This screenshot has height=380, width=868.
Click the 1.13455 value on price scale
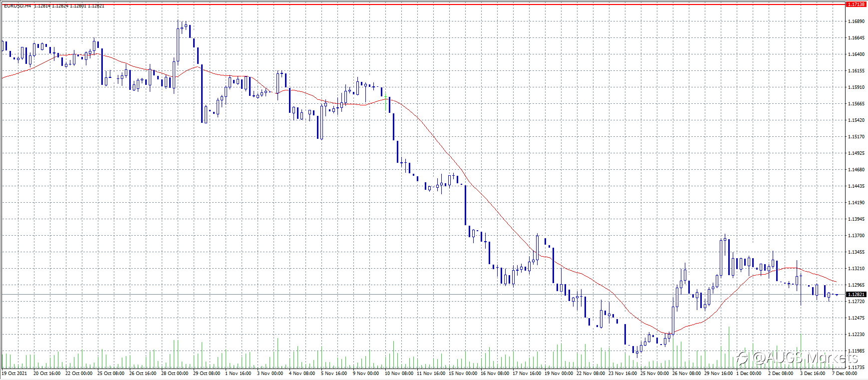[857, 252]
